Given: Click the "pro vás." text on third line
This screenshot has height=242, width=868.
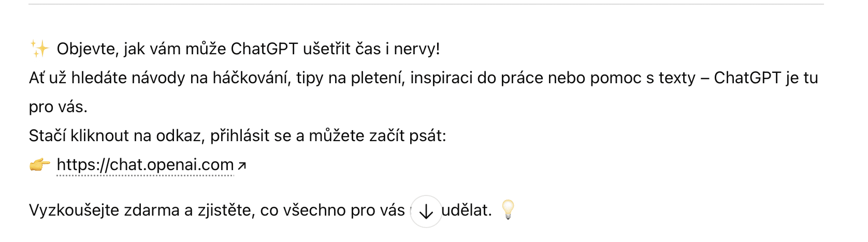Looking at the screenshot, I should (x=58, y=107).
